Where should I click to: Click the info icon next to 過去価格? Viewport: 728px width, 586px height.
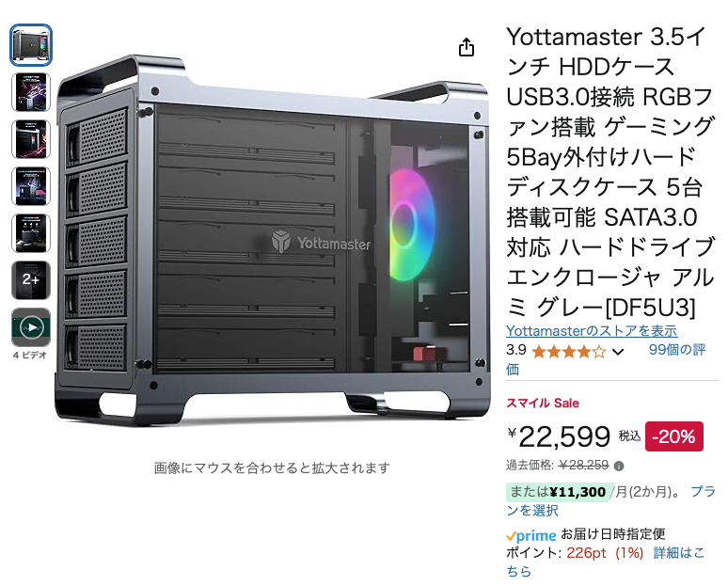[619, 466]
